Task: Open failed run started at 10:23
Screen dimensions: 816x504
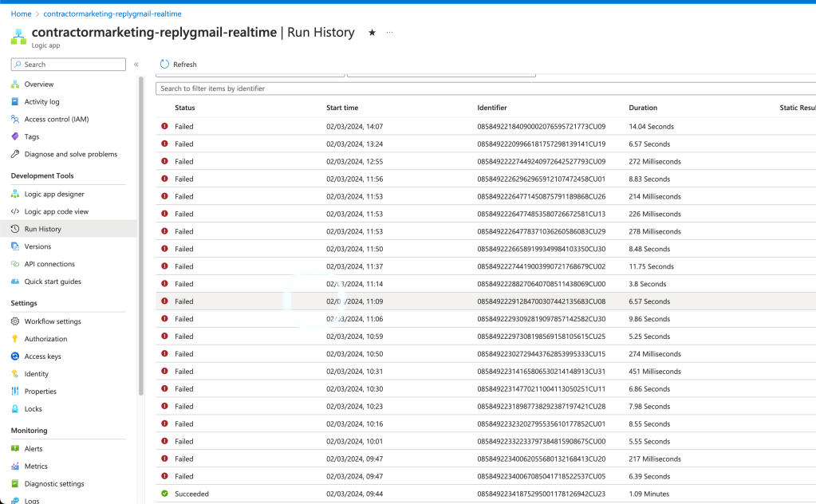Action: [x=486, y=406]
